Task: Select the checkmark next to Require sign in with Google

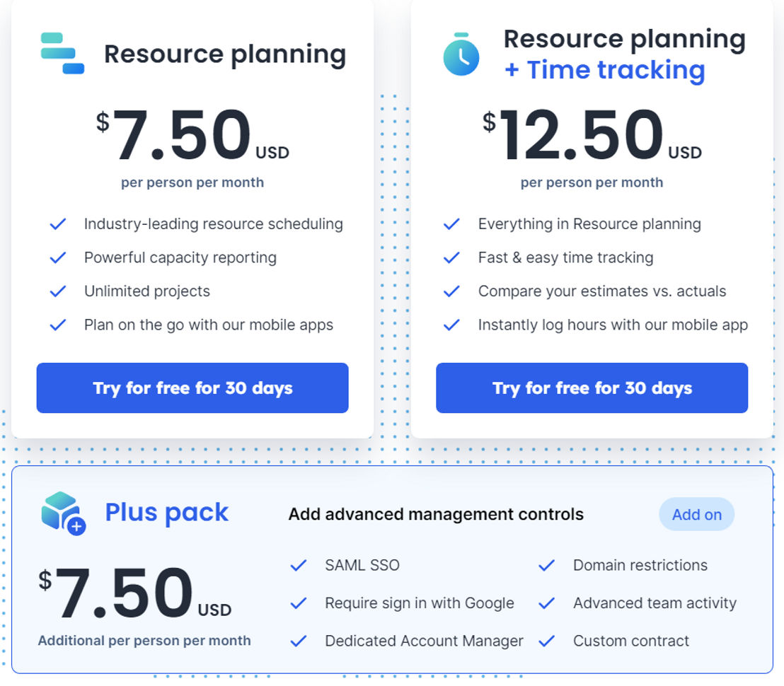Action: (299, 603)
